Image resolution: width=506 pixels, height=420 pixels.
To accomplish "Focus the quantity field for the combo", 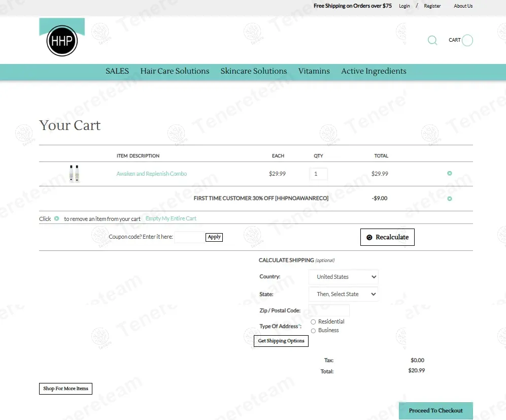I will 318,174.
